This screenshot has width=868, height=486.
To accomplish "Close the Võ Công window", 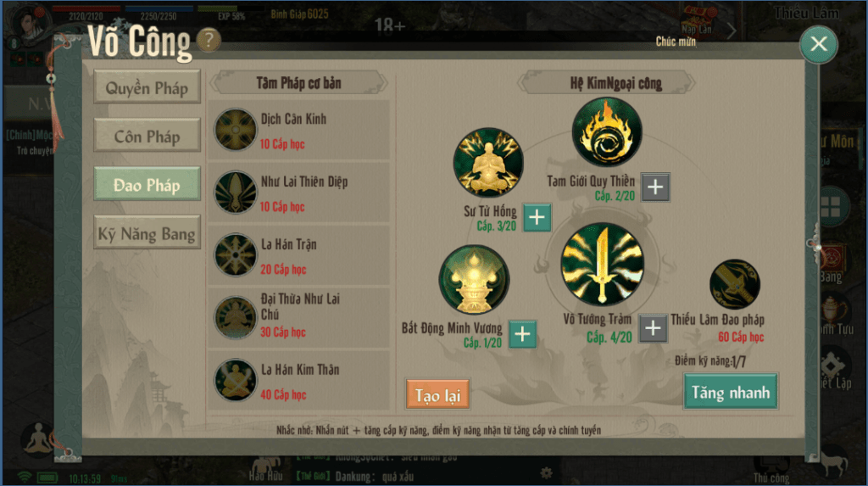I will (x=818, y=44).
